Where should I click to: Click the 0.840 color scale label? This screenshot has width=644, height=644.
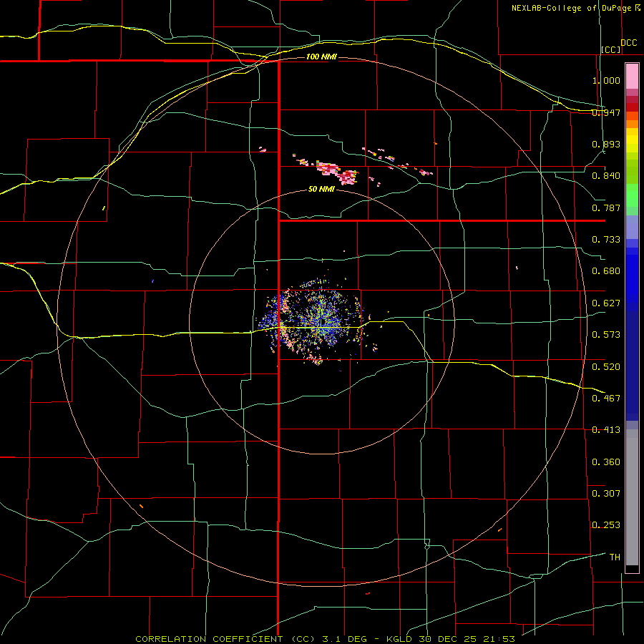coord(606,176)
